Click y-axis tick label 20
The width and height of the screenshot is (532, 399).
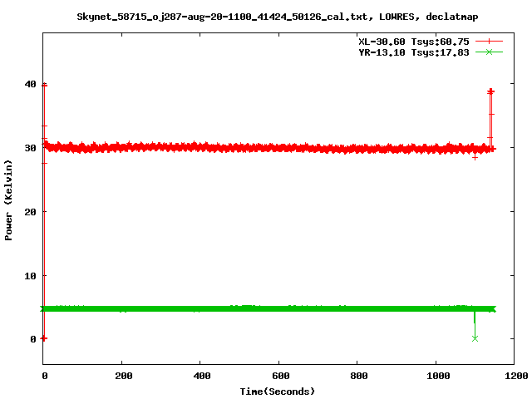(x=30, y=212)
